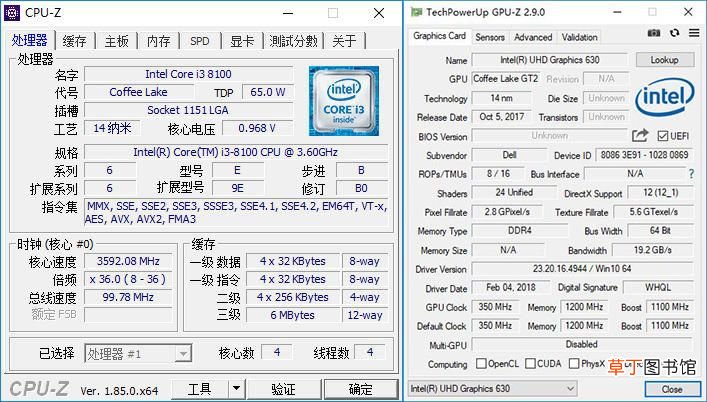The height and width of the screenshot is (402, 707).
Task: Open the GPU selection dropdown in GPU-Z
Action: [492, 388]
